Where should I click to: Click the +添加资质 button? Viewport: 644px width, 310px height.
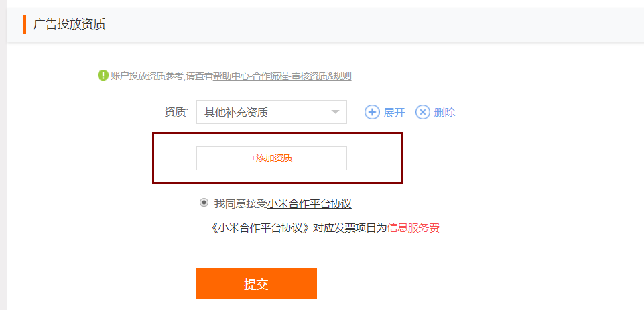click(271, 158)
